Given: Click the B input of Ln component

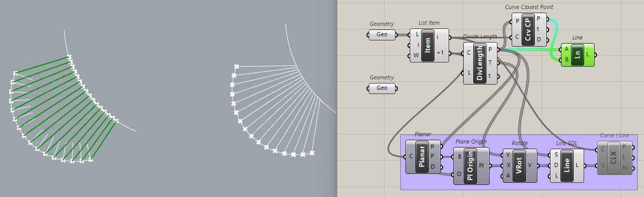Looking at the screenshot, I should click(566, 59).
